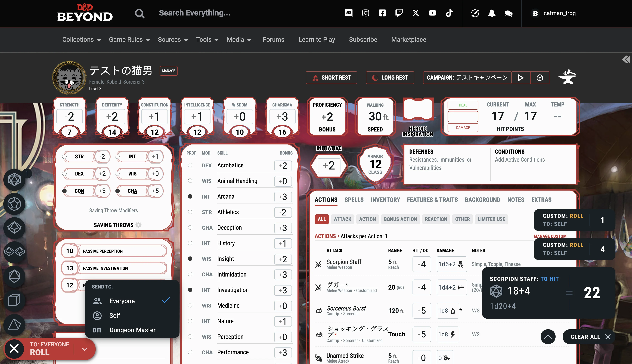This screenshot has width=632, height=364.
Task: Open the campaign game log cube icon
Action: 540,78
